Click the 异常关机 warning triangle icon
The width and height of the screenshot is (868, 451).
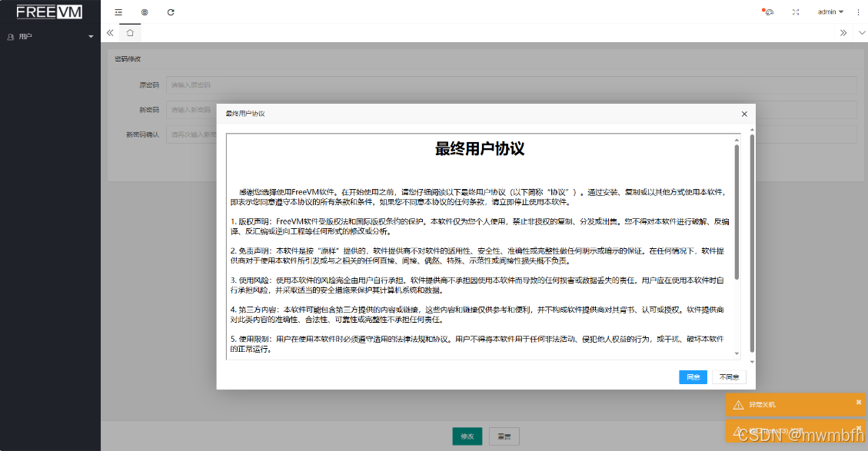point(739,405)
